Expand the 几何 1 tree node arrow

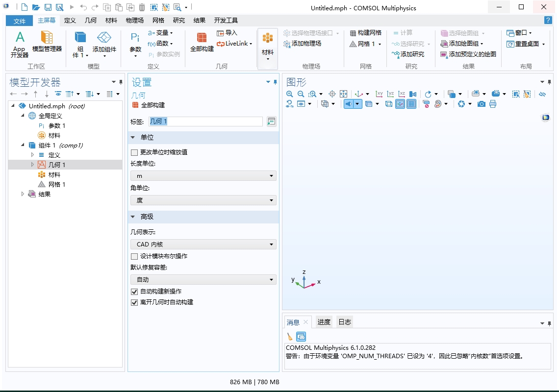pyautogui.click(x=32, y=165)
